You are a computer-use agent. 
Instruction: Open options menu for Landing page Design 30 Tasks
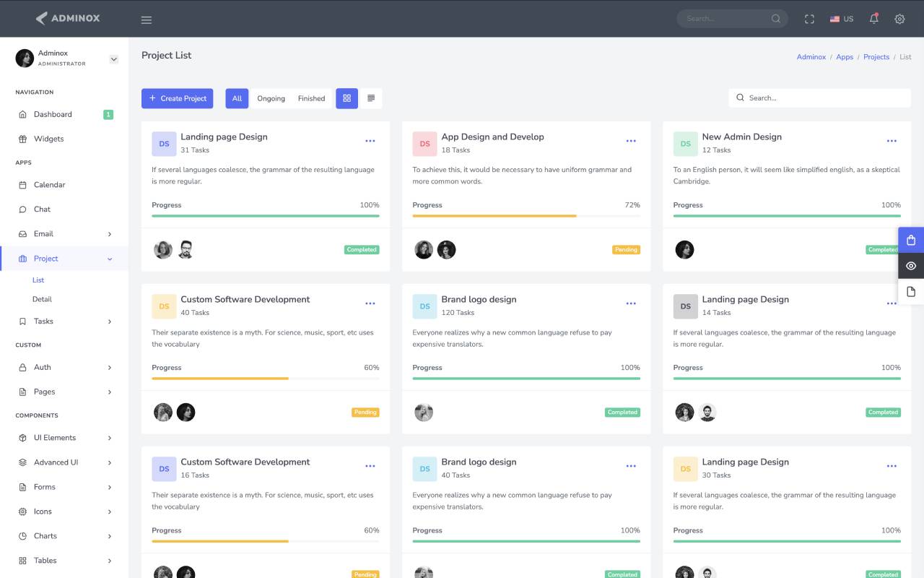[892, 466]
